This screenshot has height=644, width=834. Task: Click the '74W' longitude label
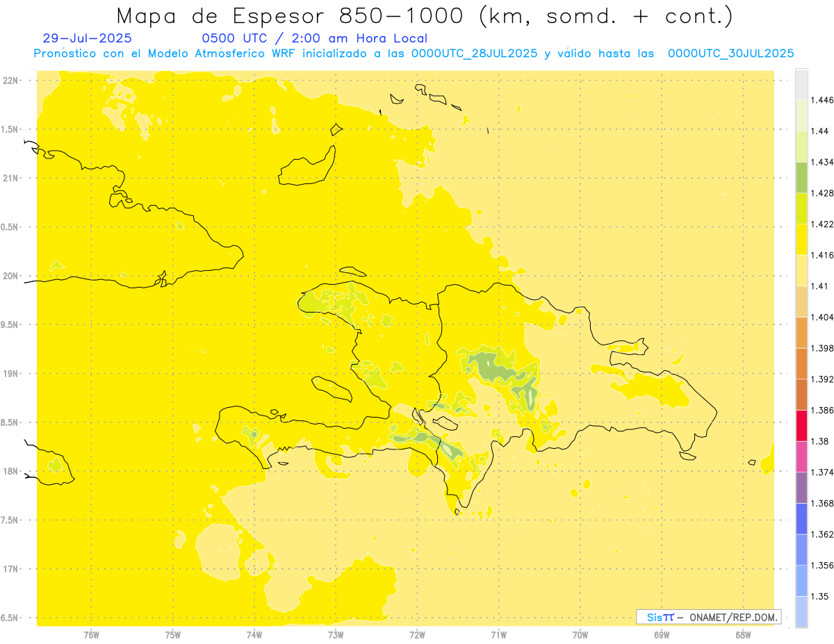click(x=254, y=634)
